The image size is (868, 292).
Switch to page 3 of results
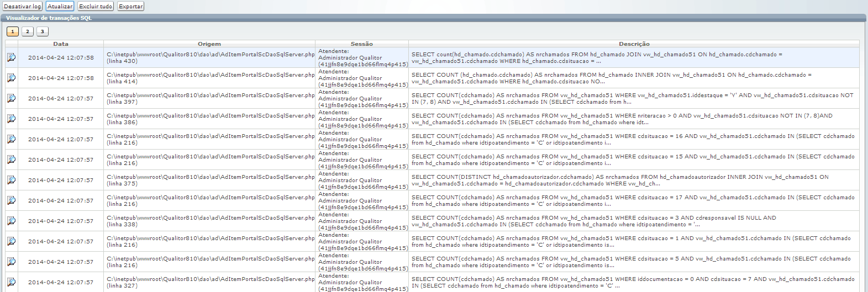click(x=43, y=31)
